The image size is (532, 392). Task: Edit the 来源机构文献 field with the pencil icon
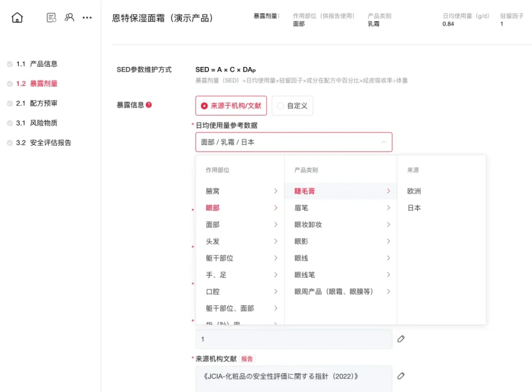pos(401,376)
